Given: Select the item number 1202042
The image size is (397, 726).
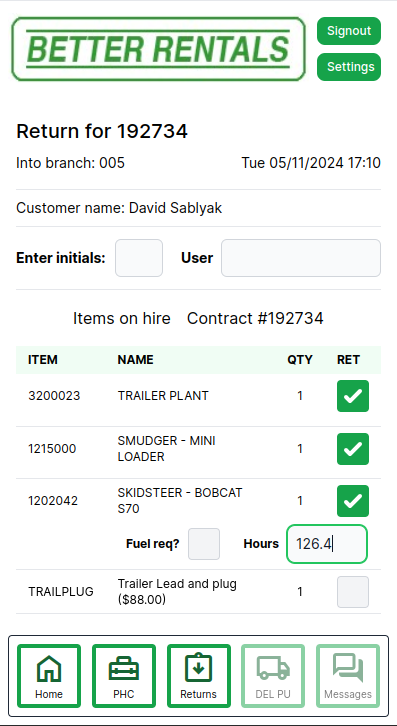Looking at the screenshot, I should tap(53, 501).
